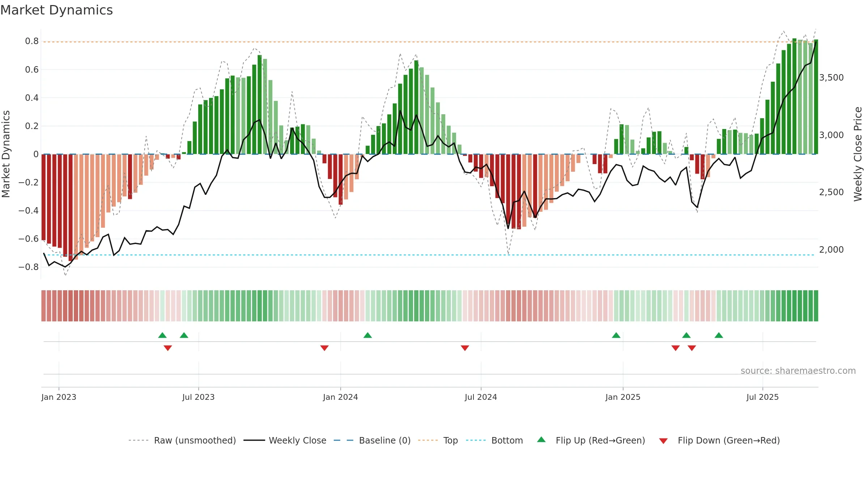Toggle the Raw (unsmoothed) legend entry

click(x=182, y=441)
